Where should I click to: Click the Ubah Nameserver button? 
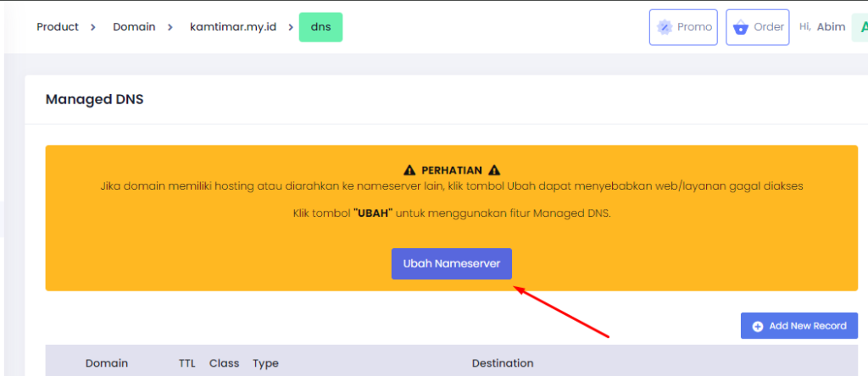(452, 263)
